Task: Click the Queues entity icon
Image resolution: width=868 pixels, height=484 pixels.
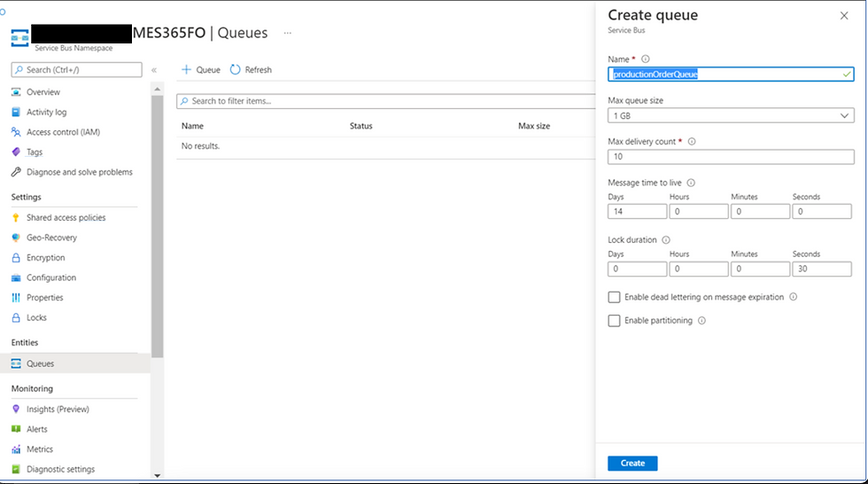Action: [x=16, y=363]
